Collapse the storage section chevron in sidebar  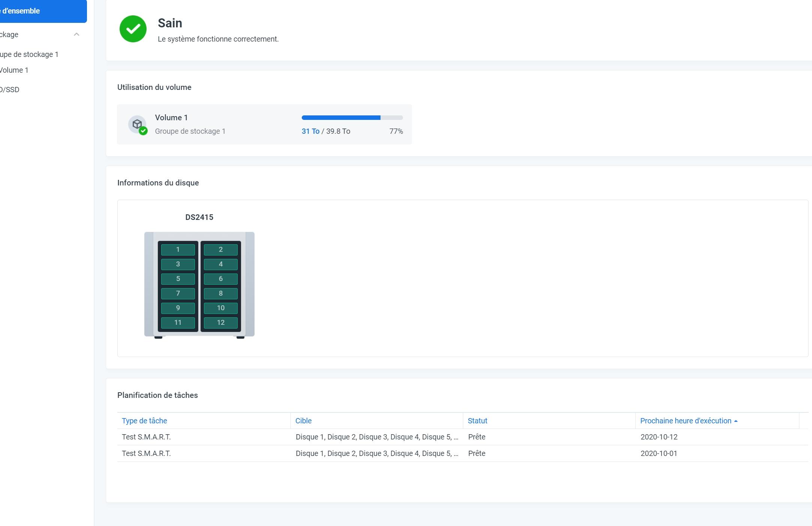pyautogui.click(x=76, y=34)
